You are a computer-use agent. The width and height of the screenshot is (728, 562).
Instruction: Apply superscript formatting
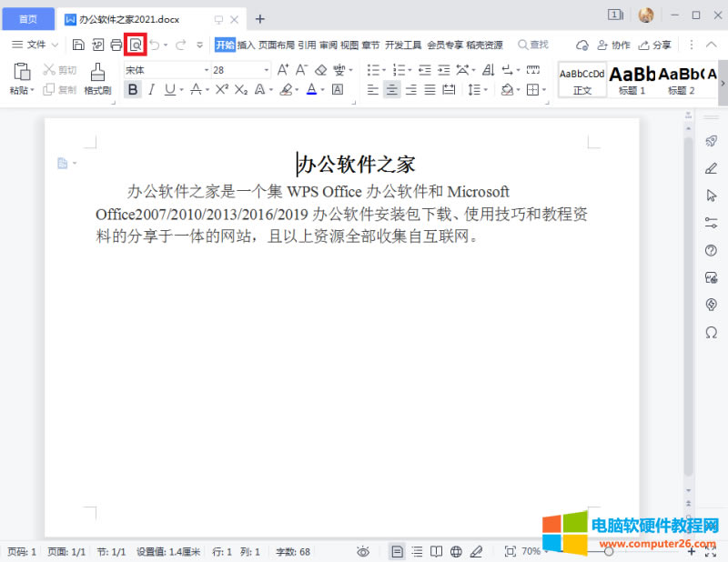click(223, 89)
